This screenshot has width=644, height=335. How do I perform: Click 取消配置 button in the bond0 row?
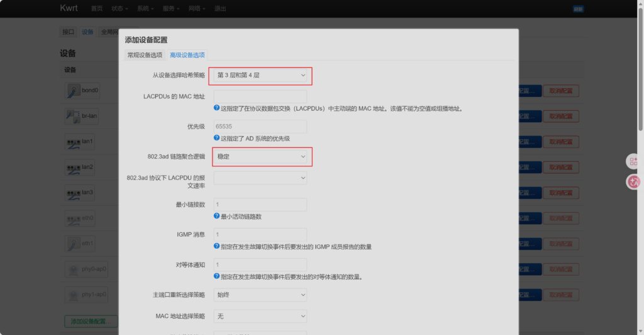pyautogui.click(x=560, y=91)
